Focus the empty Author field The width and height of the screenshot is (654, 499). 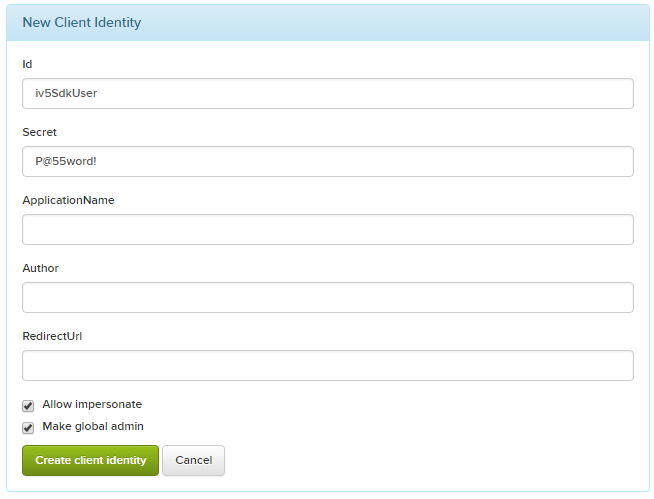[x=327, y=298]
